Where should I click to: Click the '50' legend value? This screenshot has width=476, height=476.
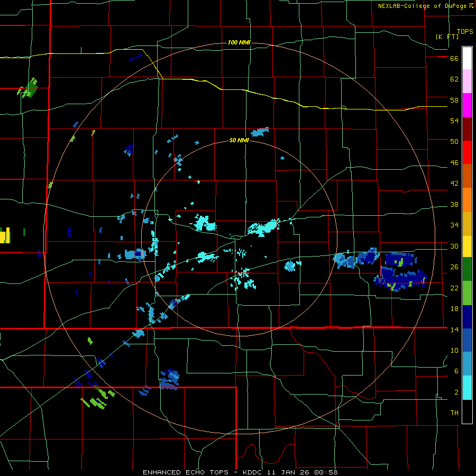(454, 142)
